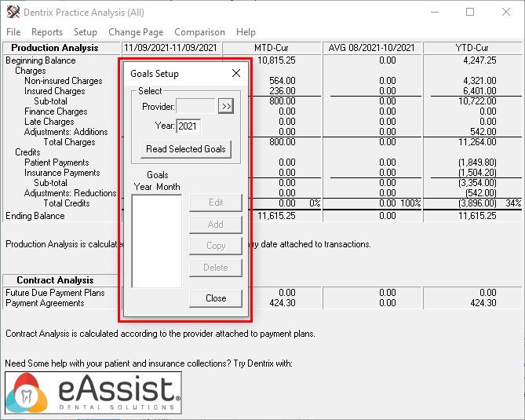Click the Total Charges row label

click(69, 142)
